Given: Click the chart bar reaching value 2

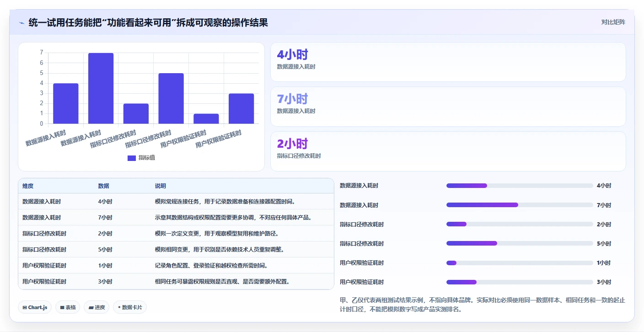Looking at the screenshot, I should click(136, 113).
